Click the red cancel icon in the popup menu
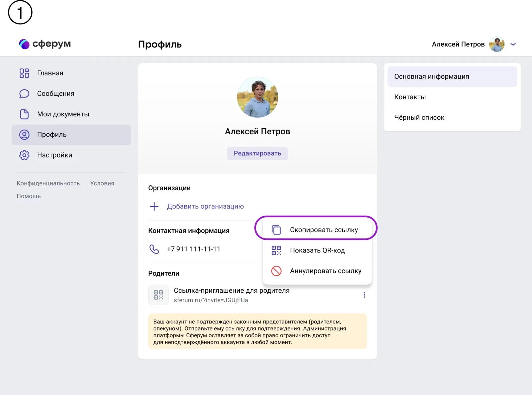The height and width of the screenshot is (395, 532). click(x=276, y=271)
